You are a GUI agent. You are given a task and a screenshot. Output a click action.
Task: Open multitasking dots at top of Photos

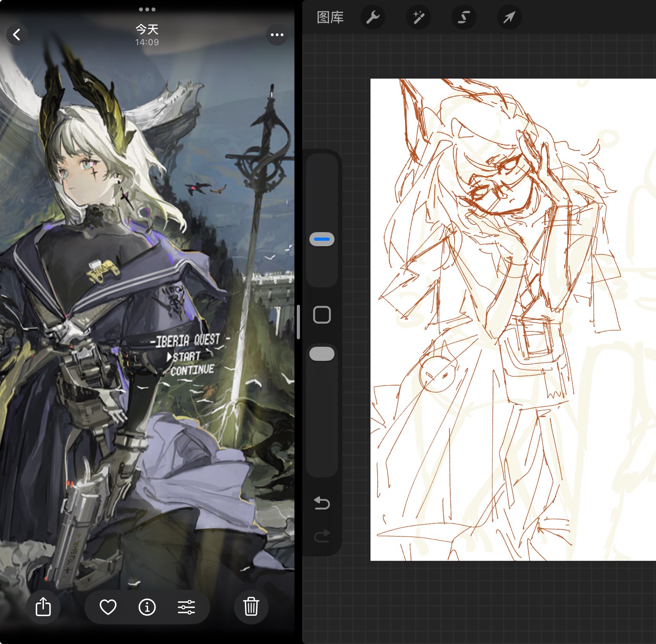(x=147, y=9)
